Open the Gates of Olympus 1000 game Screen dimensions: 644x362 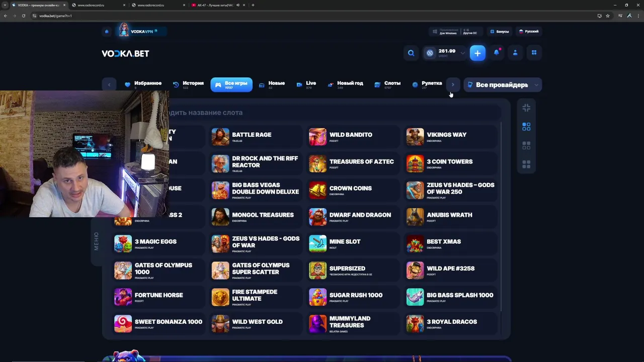[158, 270]
